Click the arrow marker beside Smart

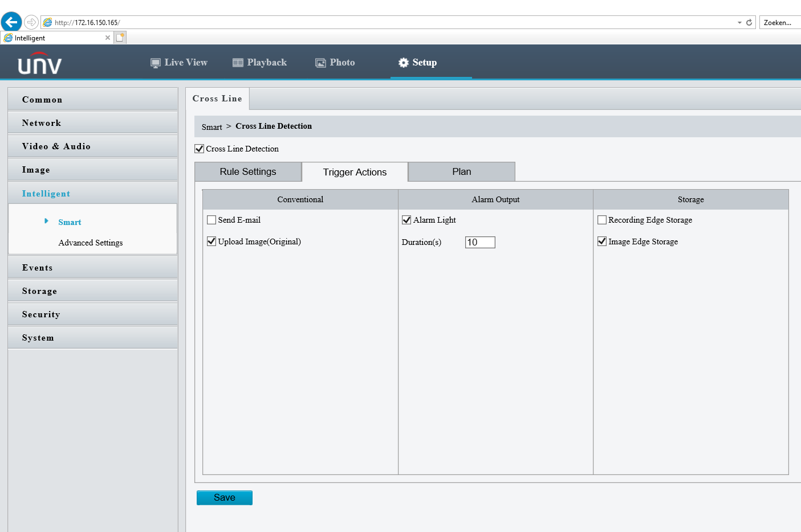coord(46,221)
